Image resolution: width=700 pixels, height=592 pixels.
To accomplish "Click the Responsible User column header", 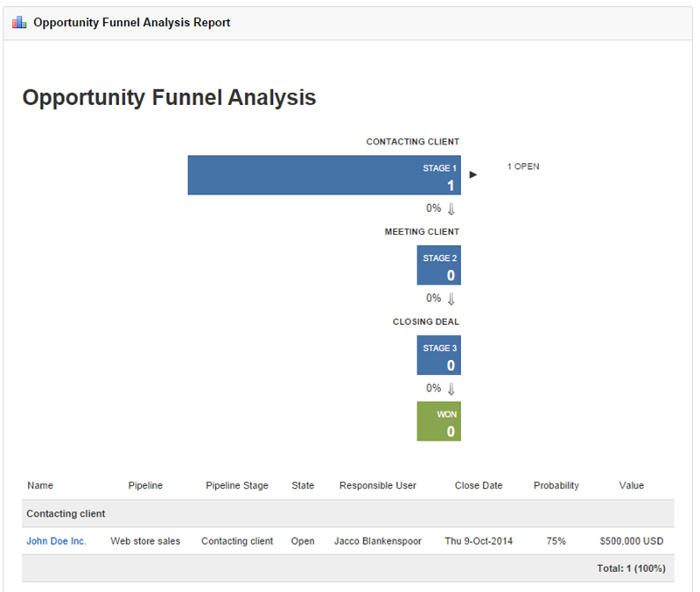I will coord(378,485).
